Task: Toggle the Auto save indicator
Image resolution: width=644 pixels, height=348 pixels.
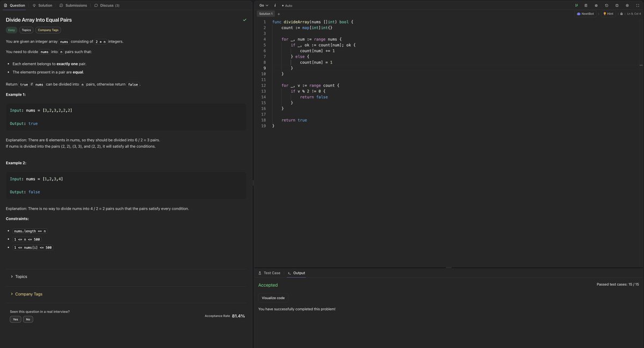Action: [287, 5]
